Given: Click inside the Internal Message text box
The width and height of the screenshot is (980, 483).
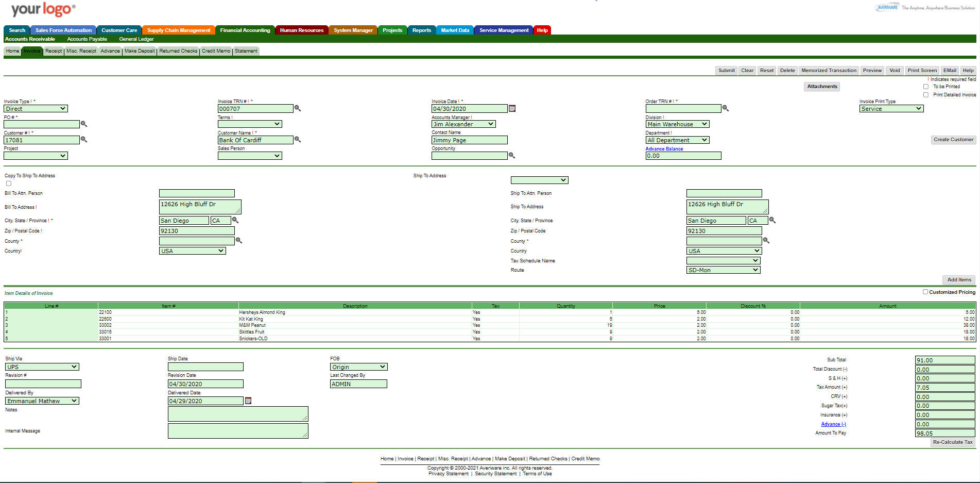Looking at the screenshot, I should pyautogui.click(x=237, y=430).
